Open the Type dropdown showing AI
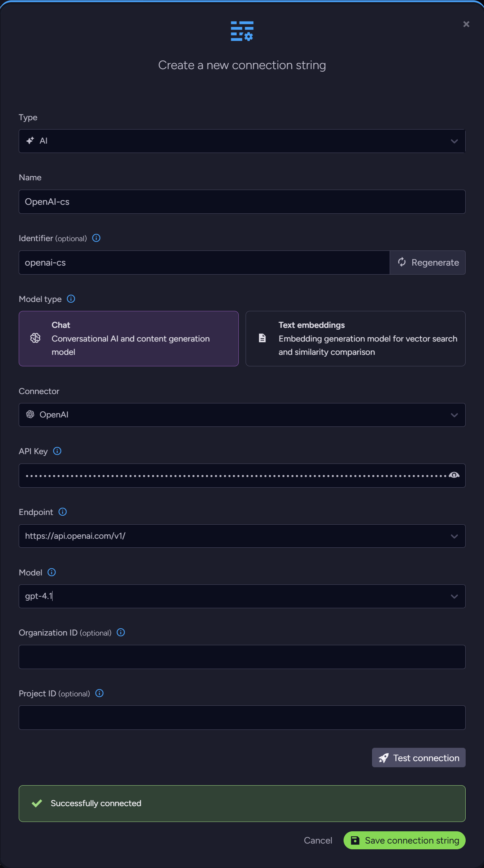The height and width of the screenshot is (868, 484). click(242, 141)
